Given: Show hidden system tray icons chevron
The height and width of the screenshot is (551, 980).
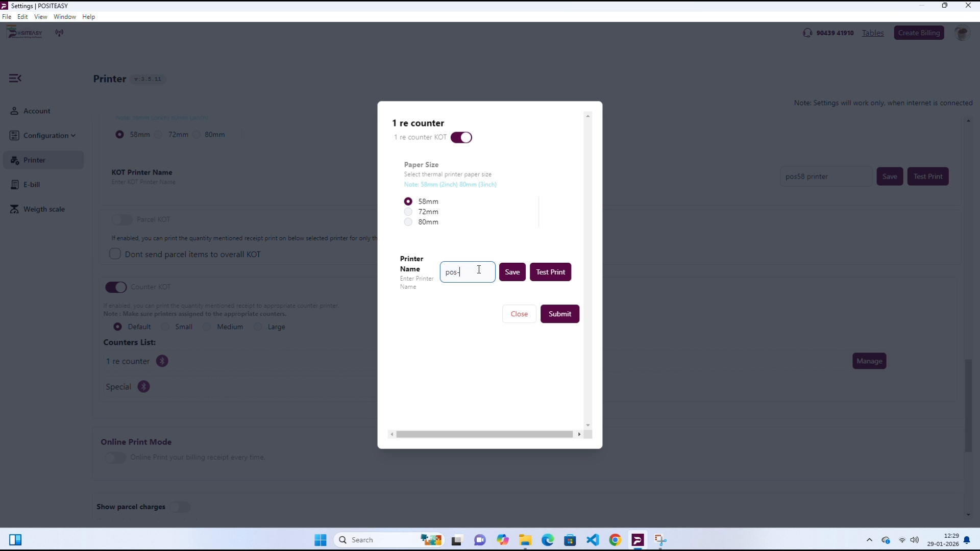Looking at the screenshot, I should pos(869,540).
